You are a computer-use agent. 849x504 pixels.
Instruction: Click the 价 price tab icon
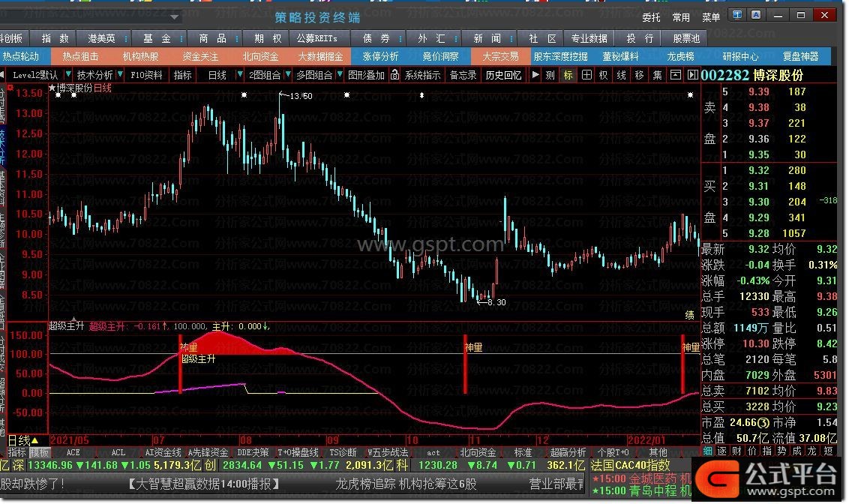(752, 451)
